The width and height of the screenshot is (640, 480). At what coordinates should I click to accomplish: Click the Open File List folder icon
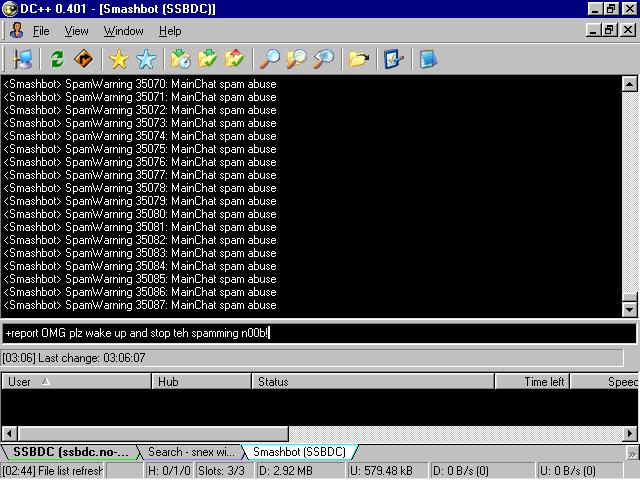359,60
